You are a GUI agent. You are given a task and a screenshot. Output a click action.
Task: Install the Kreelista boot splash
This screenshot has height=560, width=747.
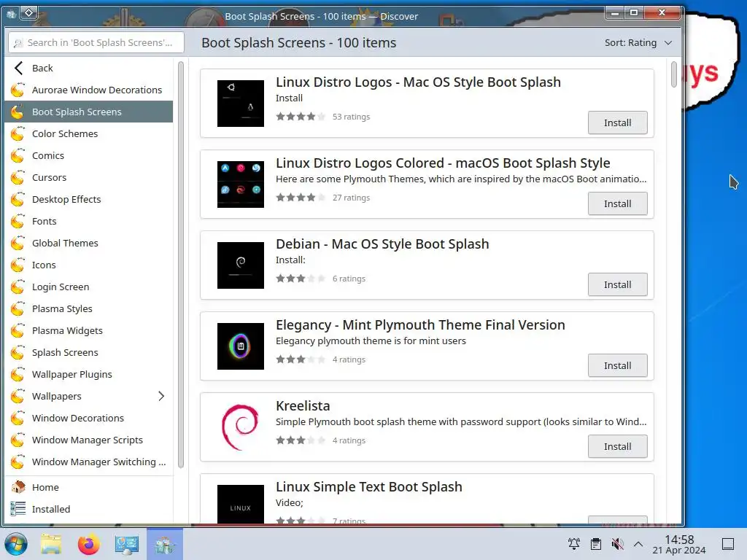[617, 447]
